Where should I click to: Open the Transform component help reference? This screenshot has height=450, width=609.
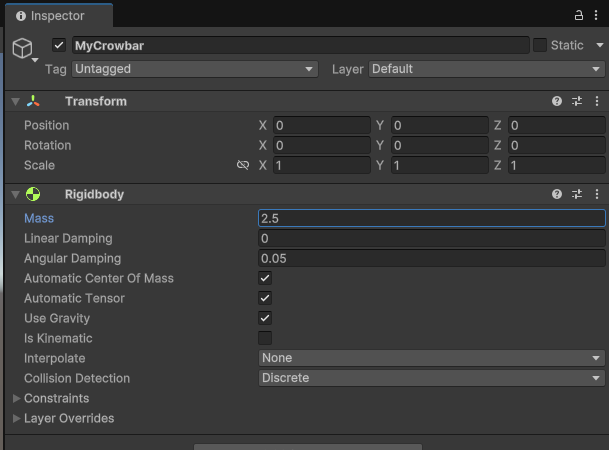point(557,101)
